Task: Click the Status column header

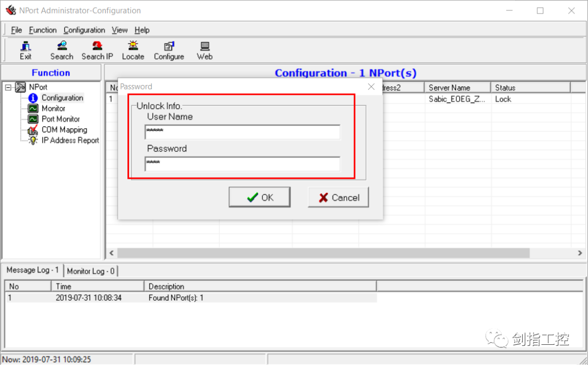Action: tap(530, 87)
